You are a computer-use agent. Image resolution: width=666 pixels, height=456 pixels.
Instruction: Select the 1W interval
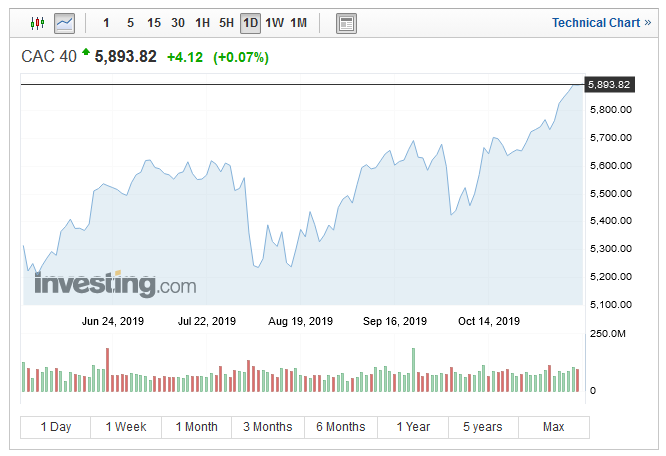(274, 23)
